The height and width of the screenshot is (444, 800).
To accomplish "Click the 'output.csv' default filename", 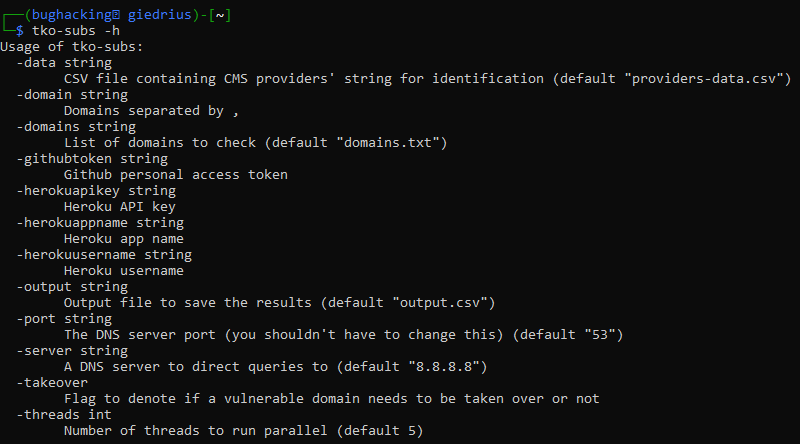I will [440, 303].
